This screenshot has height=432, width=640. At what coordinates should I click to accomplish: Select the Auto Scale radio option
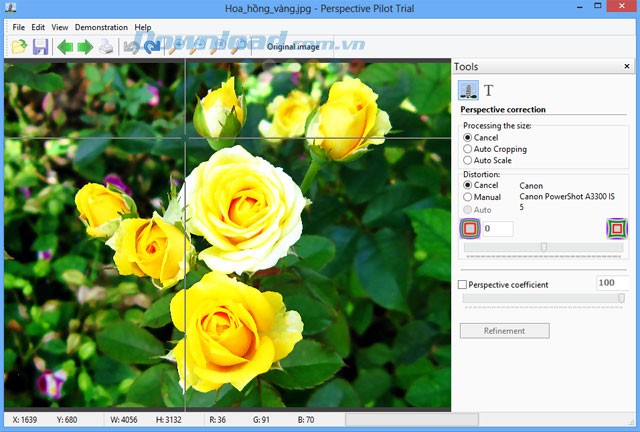[468, 160]
